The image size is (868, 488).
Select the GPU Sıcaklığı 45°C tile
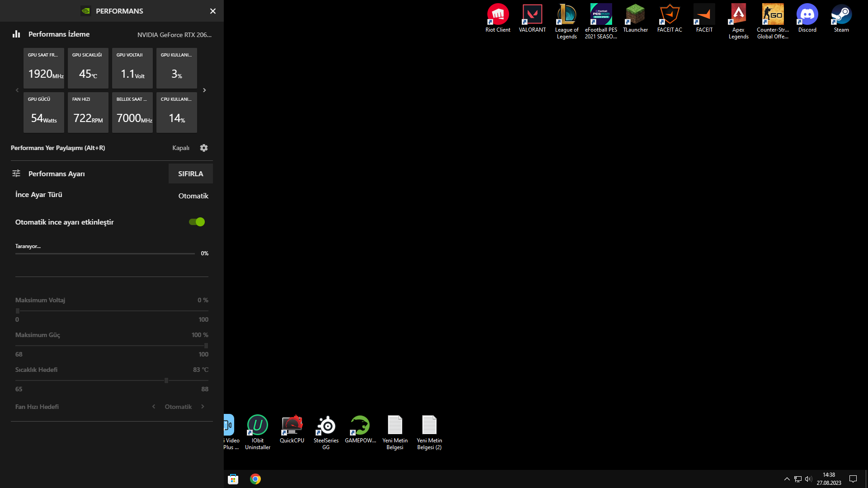tap(88, 68)
